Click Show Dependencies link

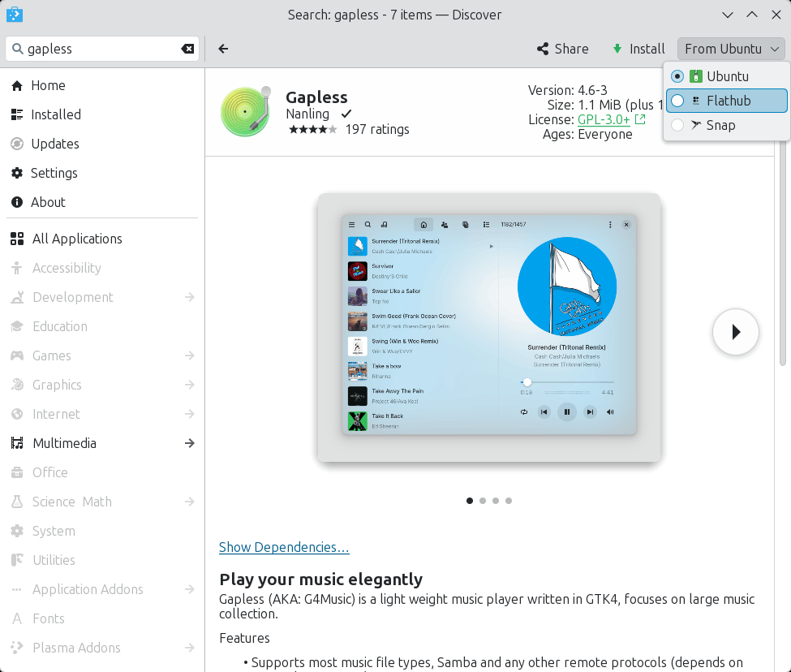[x=284, y=547]
